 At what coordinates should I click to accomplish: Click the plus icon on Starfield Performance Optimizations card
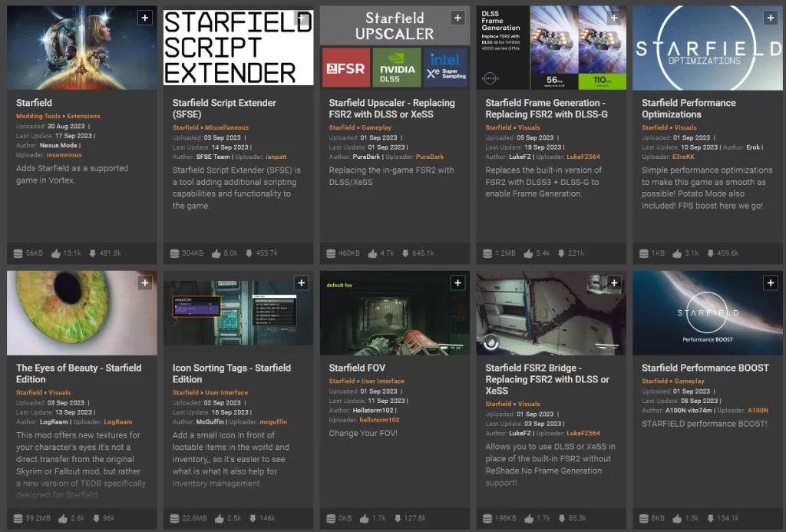771,18
